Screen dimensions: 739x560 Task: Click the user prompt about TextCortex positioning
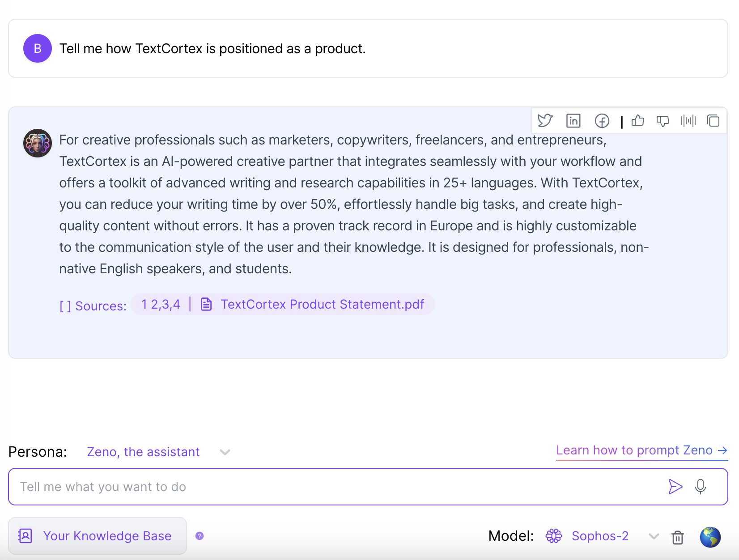click(212, 48)
